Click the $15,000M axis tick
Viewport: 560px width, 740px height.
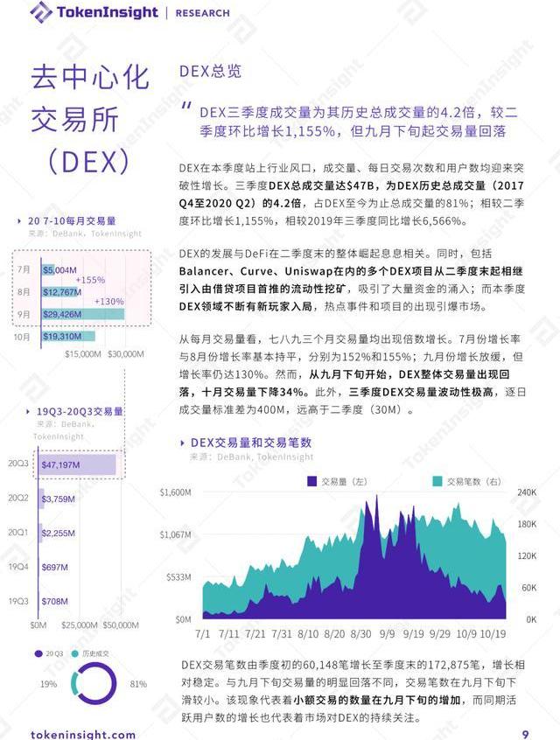pos(82,354)
